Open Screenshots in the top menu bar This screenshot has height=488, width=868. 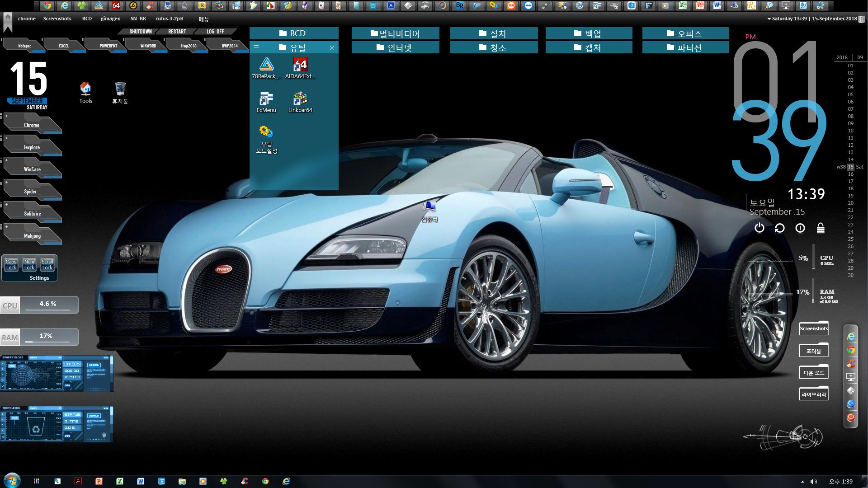(x=57, y=19)
